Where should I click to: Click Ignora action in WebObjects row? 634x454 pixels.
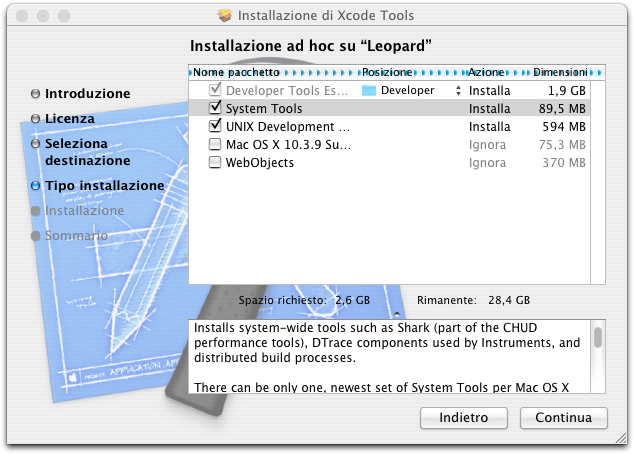click(x=487, y=163)
